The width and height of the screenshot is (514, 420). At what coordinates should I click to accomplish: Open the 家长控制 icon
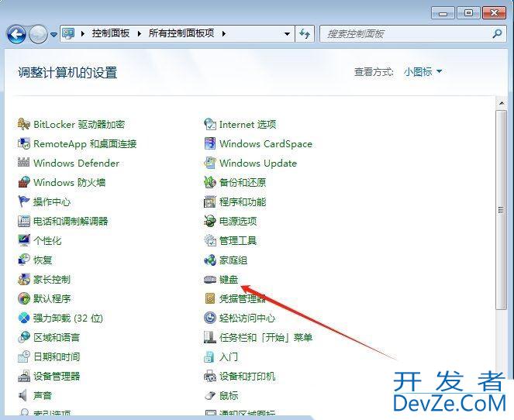pos(24,279)
